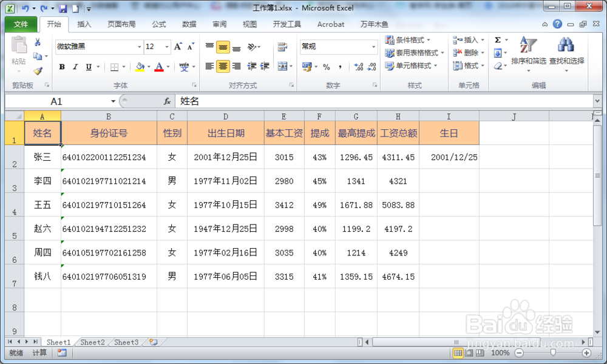
Task: Click the formula bar showing 姓名
Action: [384, 101]
